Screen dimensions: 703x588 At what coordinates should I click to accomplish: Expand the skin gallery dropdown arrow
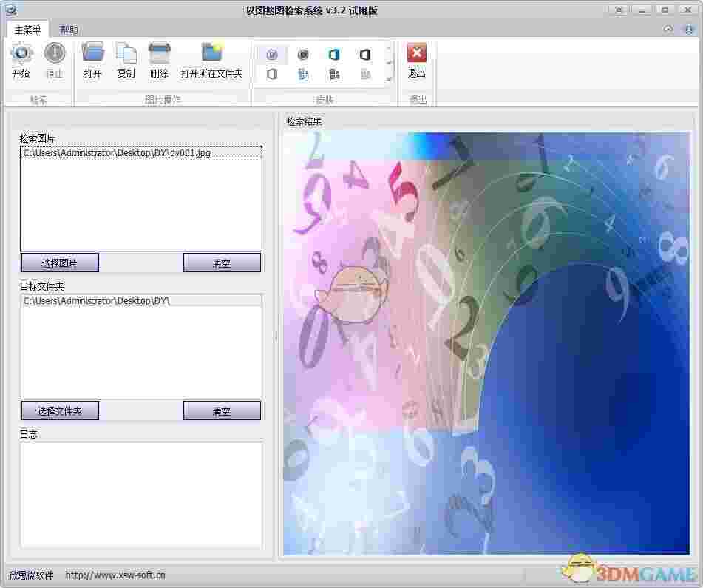(x=389, y=79)
